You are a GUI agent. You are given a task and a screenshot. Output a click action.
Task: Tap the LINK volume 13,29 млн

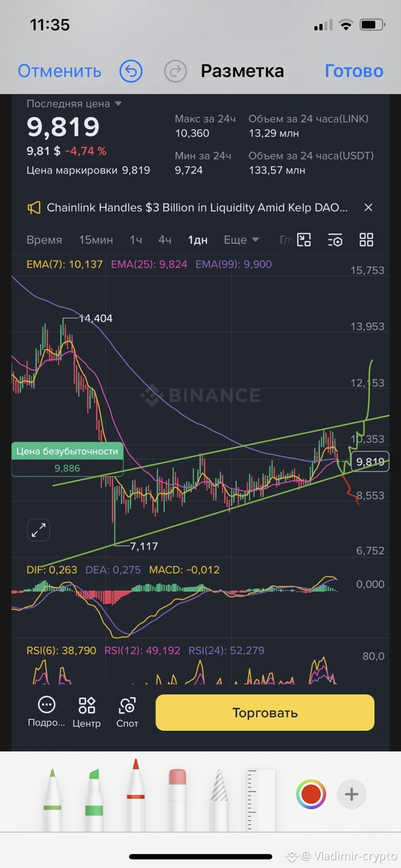(x=274, y=134)
